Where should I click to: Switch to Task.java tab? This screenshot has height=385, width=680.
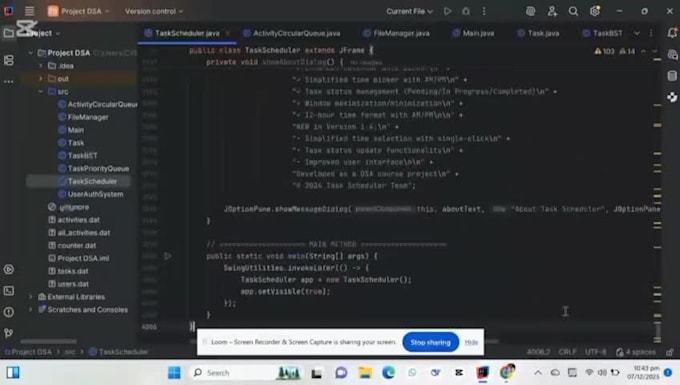(x=538, y=33)
